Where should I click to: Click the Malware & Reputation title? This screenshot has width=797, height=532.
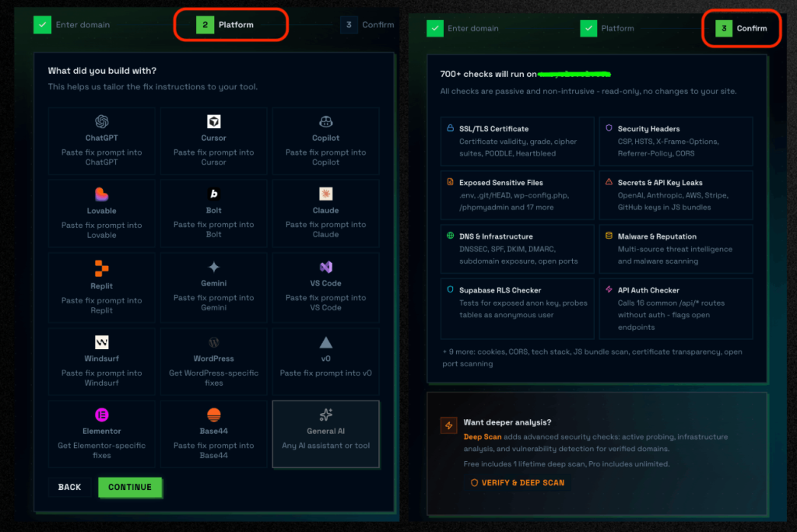click(657, 236)
